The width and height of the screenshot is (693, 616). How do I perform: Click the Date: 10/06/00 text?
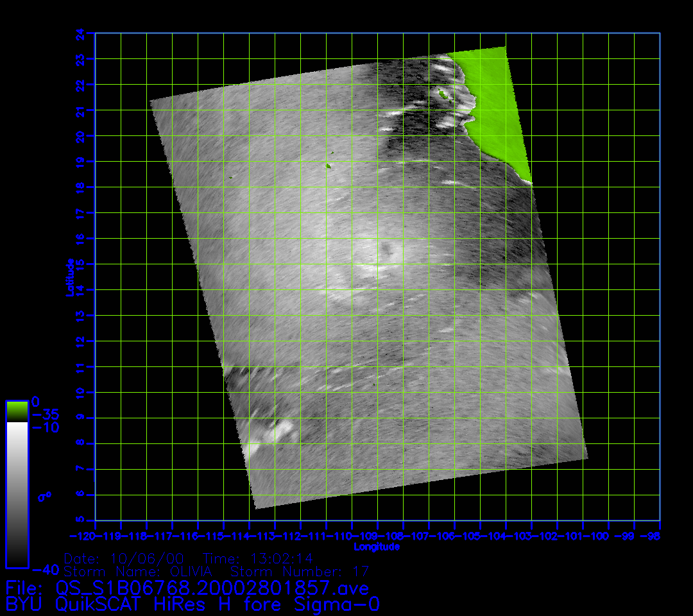[x=126, y=558]
